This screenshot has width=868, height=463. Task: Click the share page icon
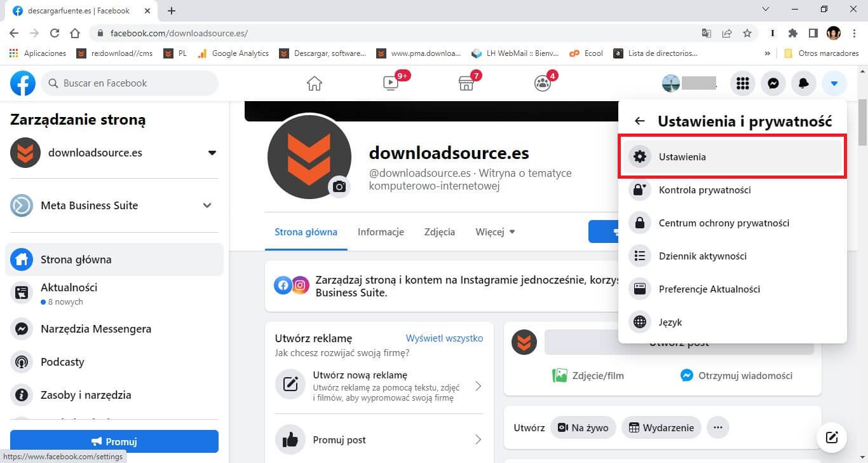pyautogui.click(x=727, y=33)
